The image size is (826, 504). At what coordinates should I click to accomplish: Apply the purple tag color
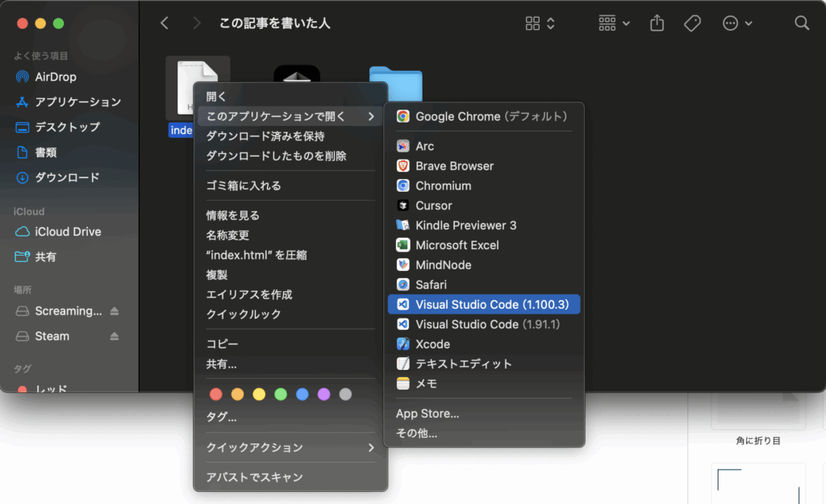324,394
